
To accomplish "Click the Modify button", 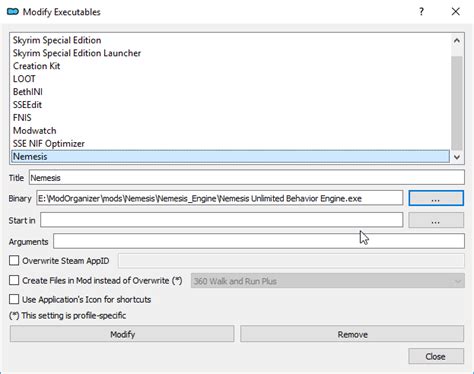I will click(122, 334).
